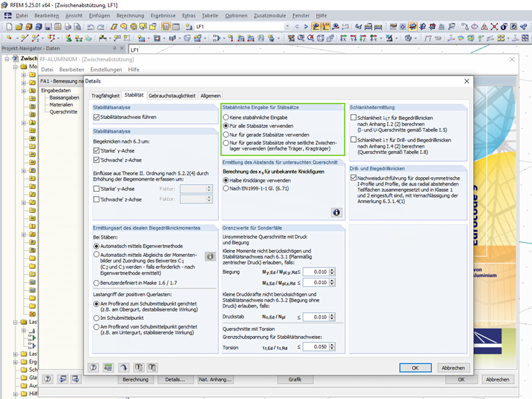Collapse the Lastfälle folder in navigator

point(15,322)
